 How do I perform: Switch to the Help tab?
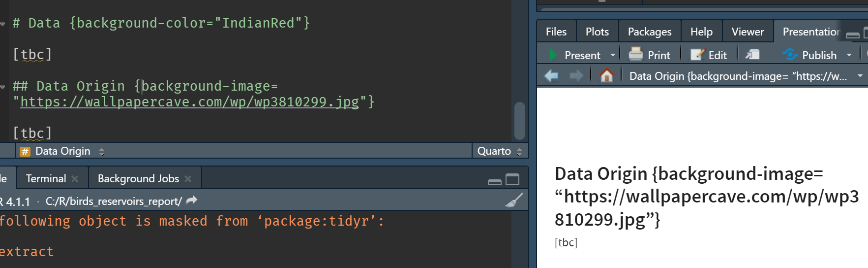click(x=701, y=32)
